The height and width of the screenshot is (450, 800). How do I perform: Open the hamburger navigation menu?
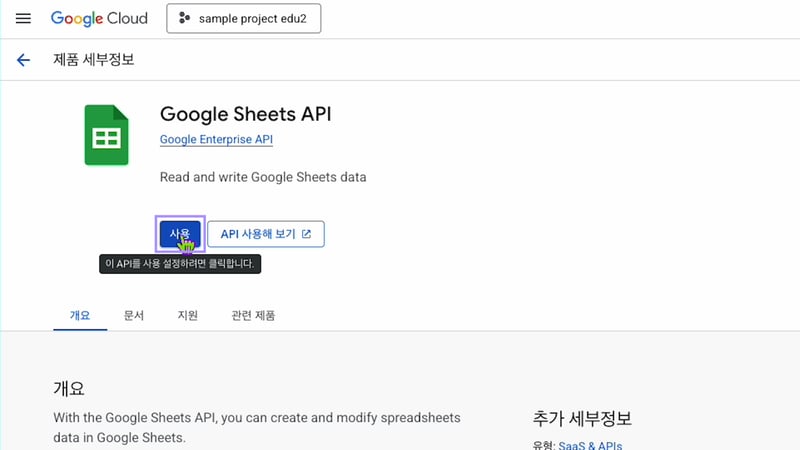[23, 19]
